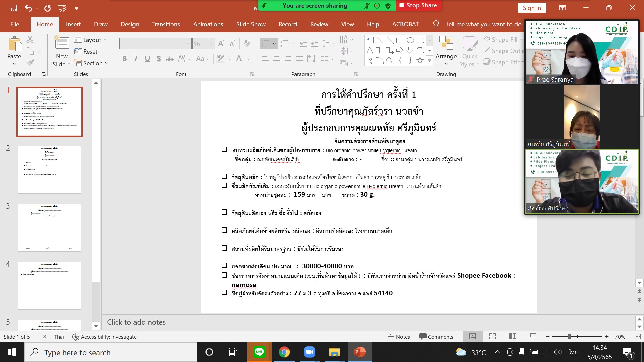This screenshot has width=644, height=362.
Task: Click the New Slide icon
Action: (x=62, y=43)
